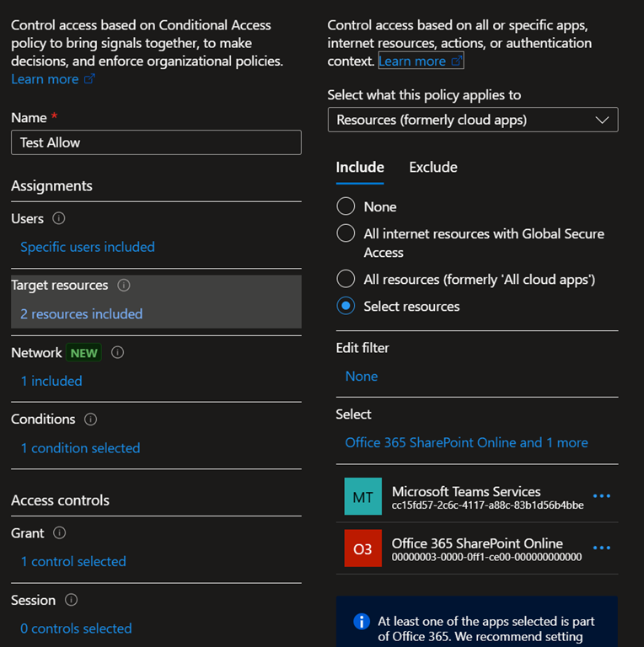Screen dimensions: 644x647
Task: Expand the Resources (formerly cloud apps) dropdown
Action: pyautogui.click(x=472, y=120)
